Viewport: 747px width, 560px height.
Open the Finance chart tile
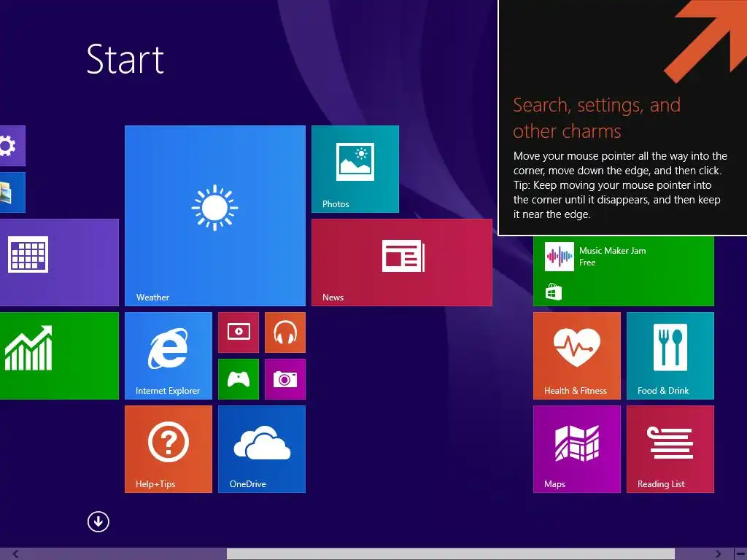(x=59, y=356)
